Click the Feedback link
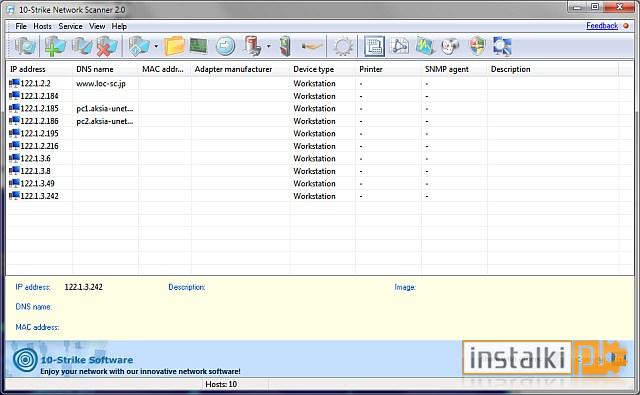Image resolution: width=640 pixels, height=395 pixels. pos(602,26)
